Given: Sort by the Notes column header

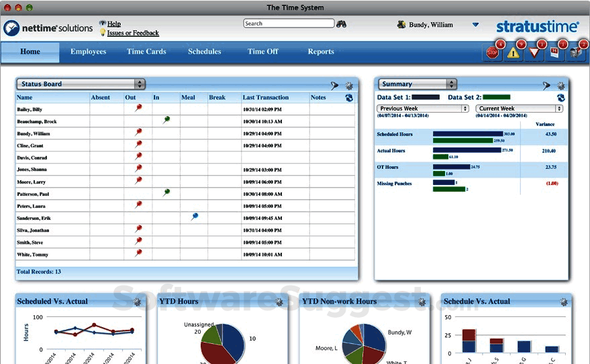Looking at the screenshot, I should (318, 97).
